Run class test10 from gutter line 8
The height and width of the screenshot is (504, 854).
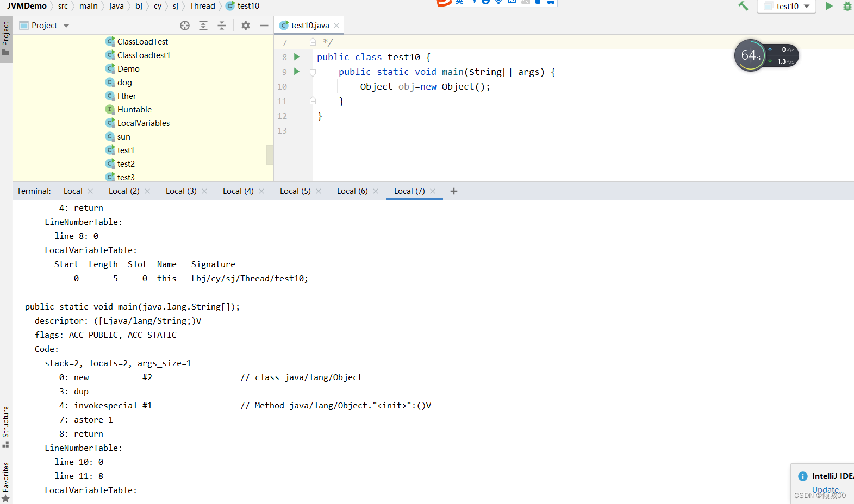click(297, 56)
